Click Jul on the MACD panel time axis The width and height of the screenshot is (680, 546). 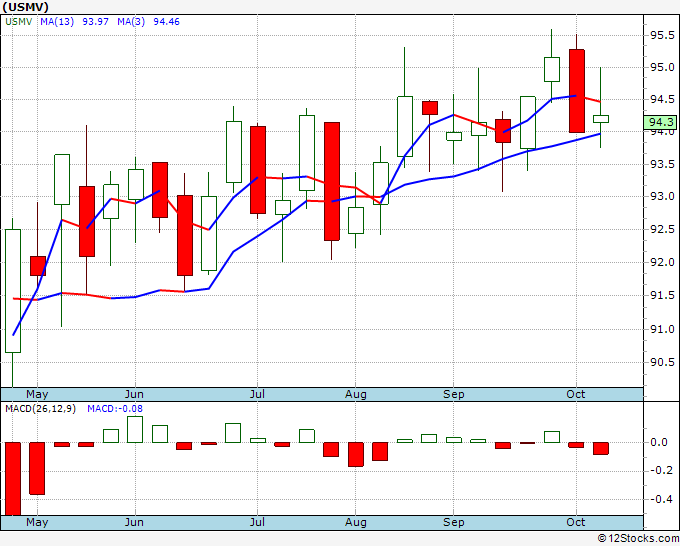tap(257, 522)
